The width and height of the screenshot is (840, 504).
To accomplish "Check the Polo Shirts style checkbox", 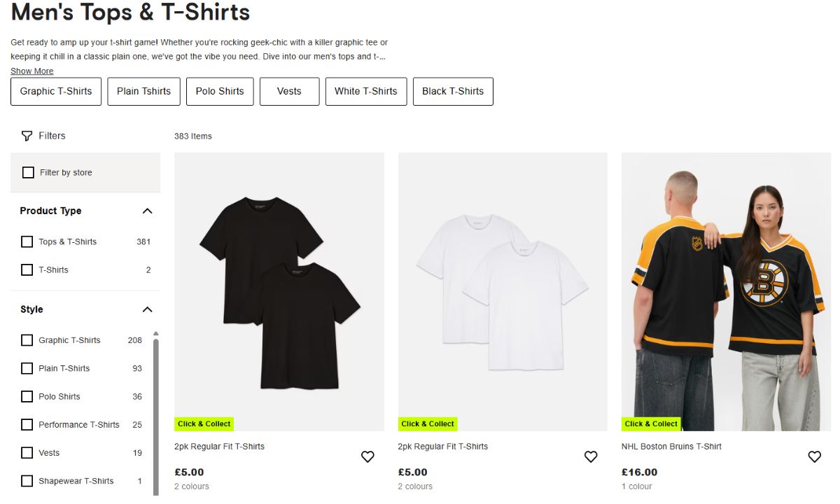I will click(x=27, y=396).
